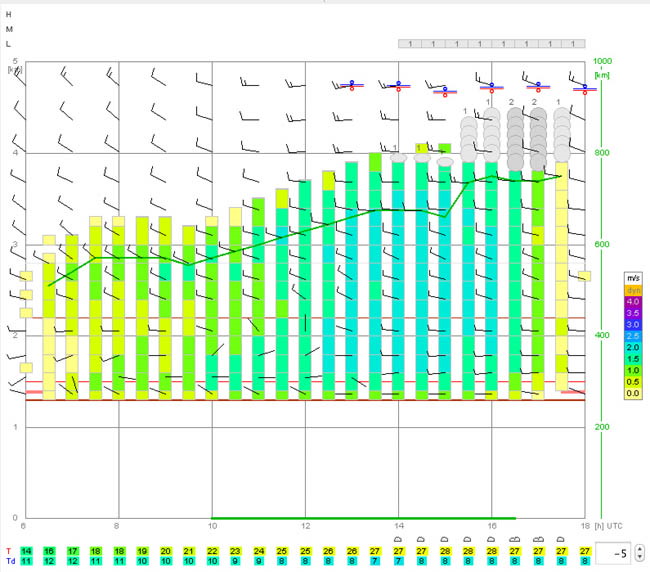Click the input field showing -5
Image resolution: width=650 pixels, height=572 pixels.
click(614, 553)
